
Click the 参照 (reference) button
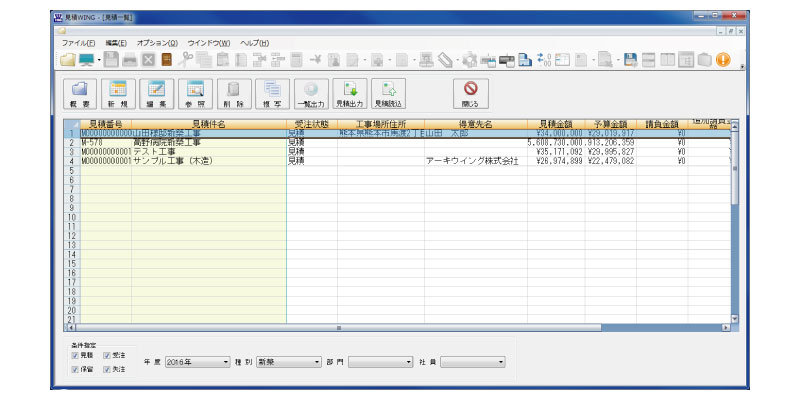coord(195,93)
